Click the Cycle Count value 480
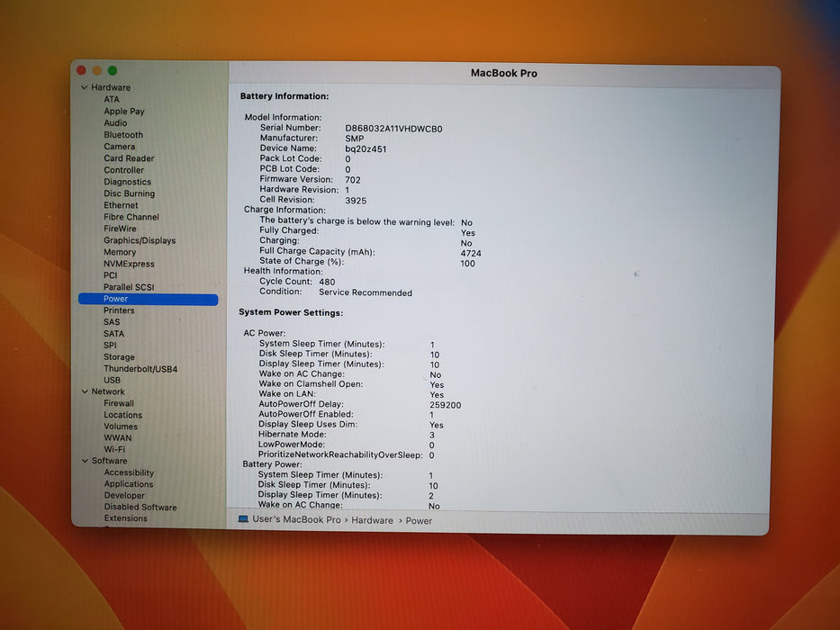Screen dimensions: 840x630 coord(327,282)
